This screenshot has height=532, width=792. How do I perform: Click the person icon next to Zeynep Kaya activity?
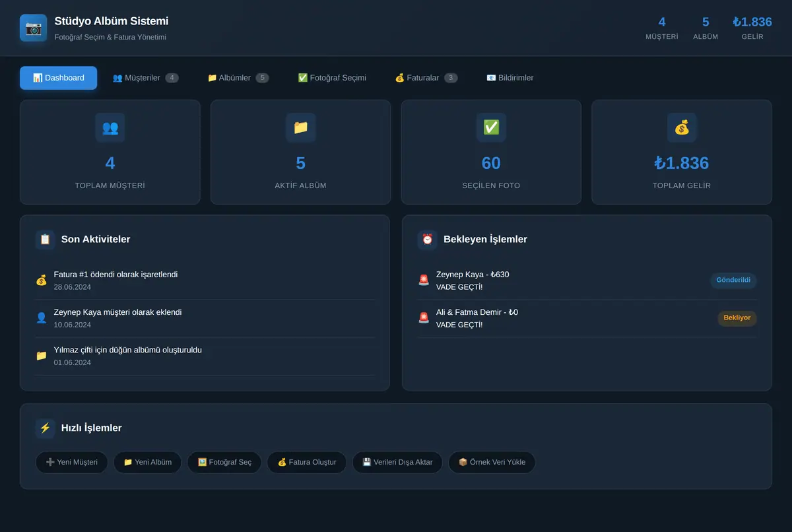[x=42, y=317]
